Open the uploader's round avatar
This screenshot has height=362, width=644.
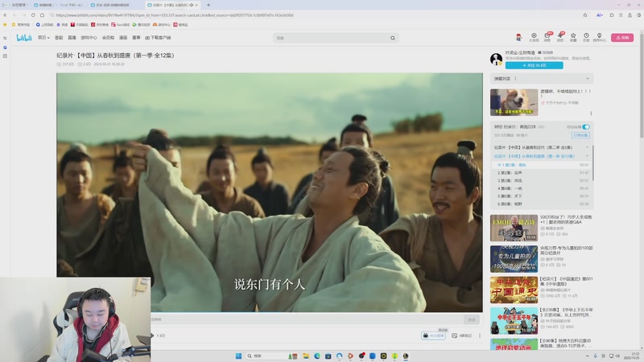tap(496, 59)
